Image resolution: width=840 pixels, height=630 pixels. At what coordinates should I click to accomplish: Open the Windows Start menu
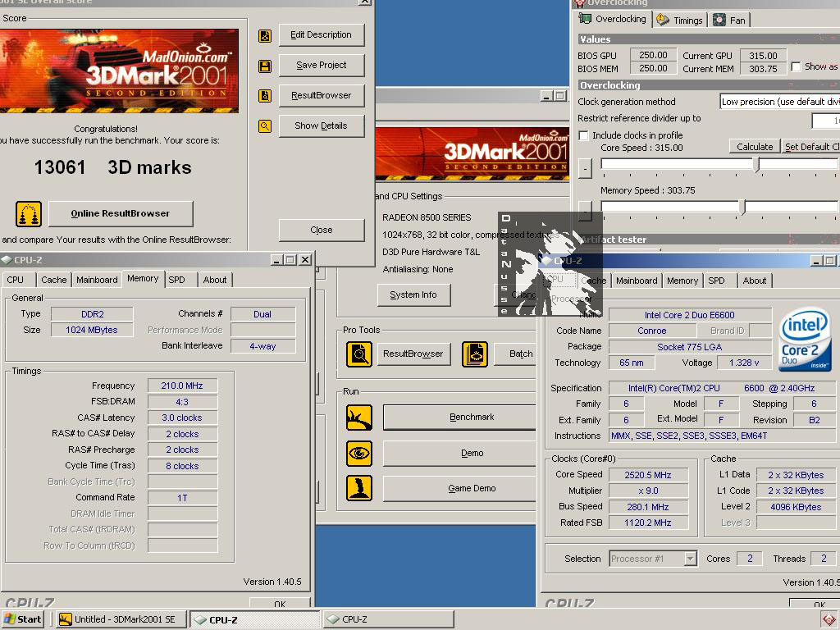tap(22, 619)
